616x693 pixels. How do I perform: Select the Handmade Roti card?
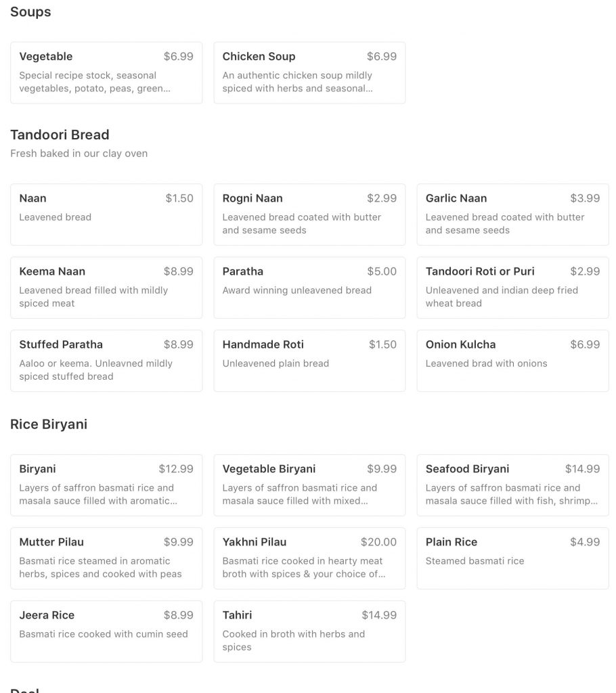[309, 361]
